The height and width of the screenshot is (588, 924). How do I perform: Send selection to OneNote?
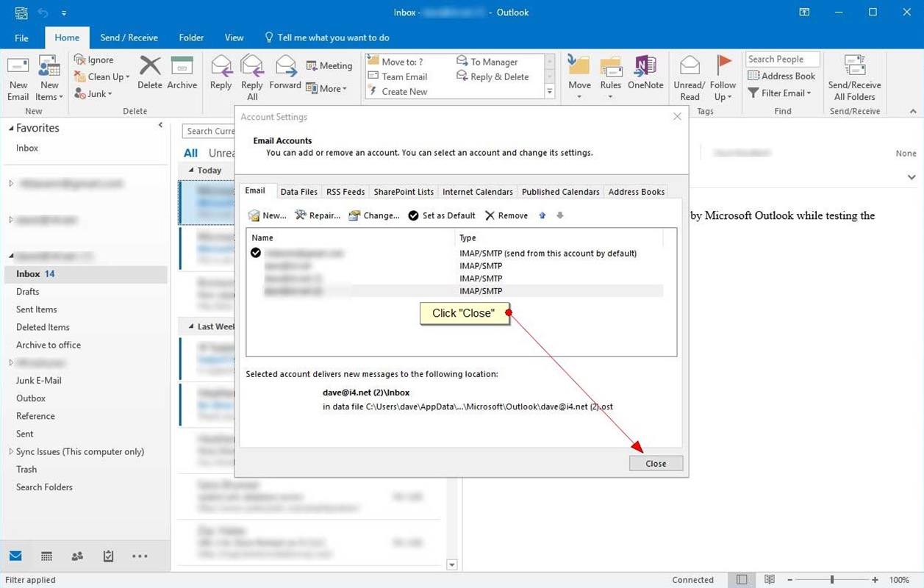[x=645, y=73]
